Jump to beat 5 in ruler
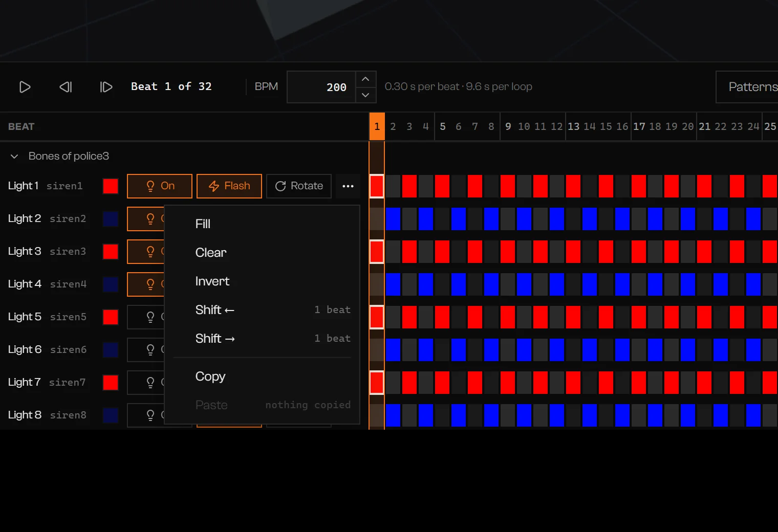The height and width of the screenshot is (532, 778). coord(442,127)
